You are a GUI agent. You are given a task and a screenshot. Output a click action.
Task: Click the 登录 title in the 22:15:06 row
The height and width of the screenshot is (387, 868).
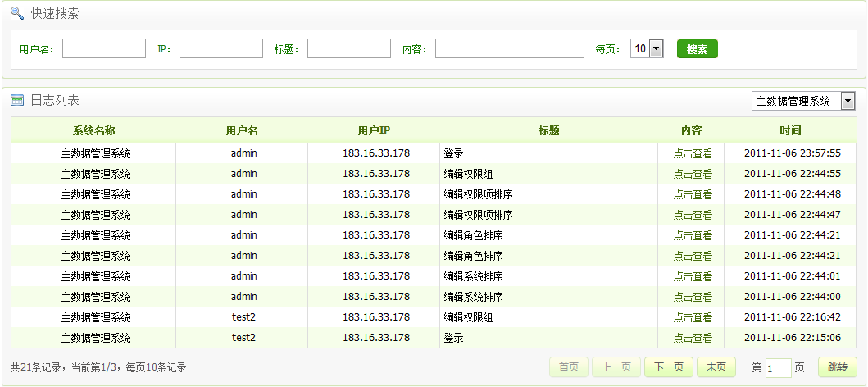[x=453, y=338]
